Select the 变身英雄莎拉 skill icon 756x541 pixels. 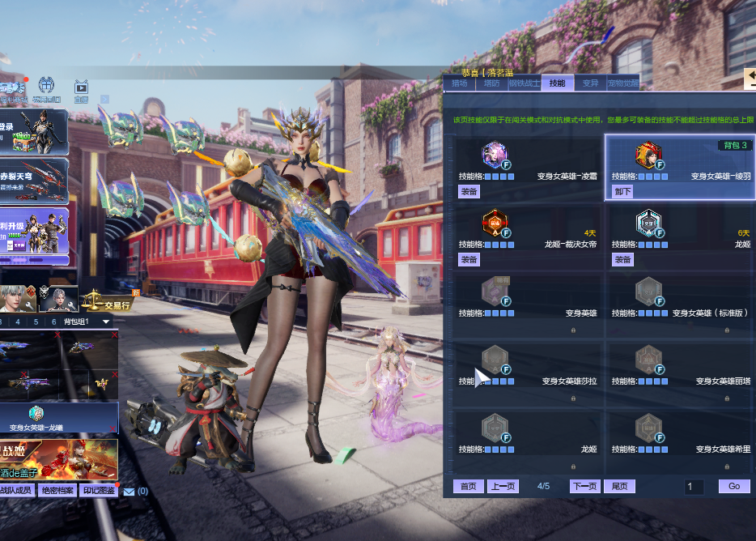click(495, 360)
